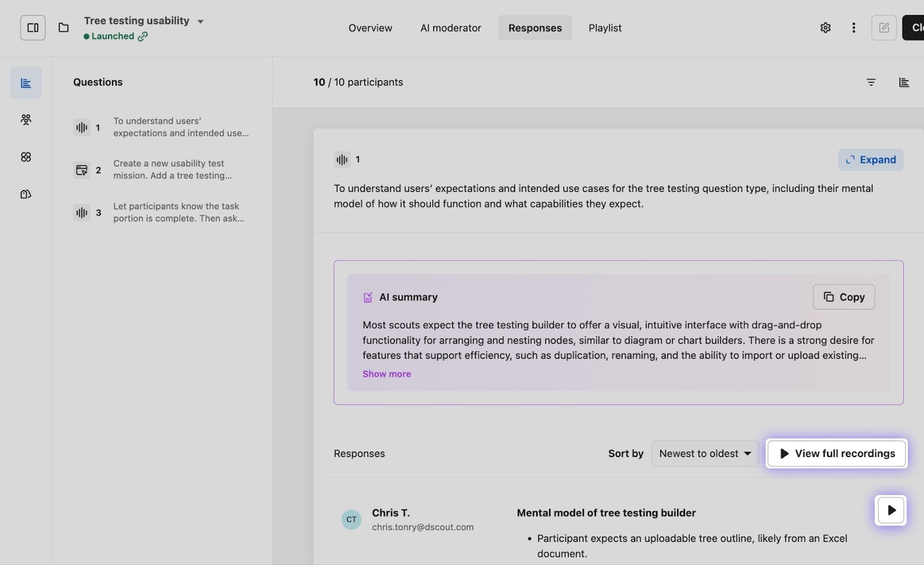Open the clover-shaped icon in left sidebar
This screenshot has height=565, width=924.
[26, 157]
